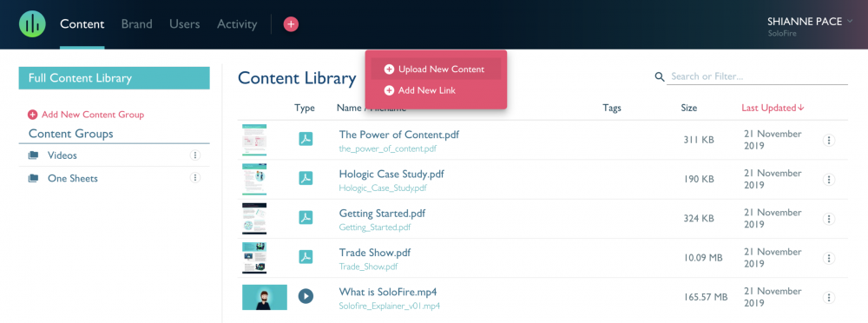The image size is (868, 323).
Task: Open more options for The Power of Content.pdf
Action: point(829,140)
